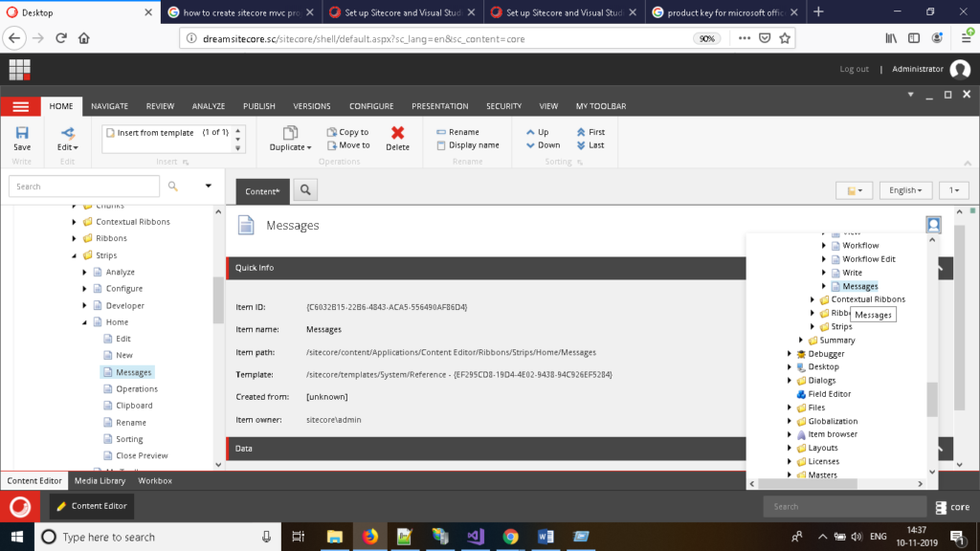Click in the tree Search field
The image size is (980, 551).
click(x=84, y=187)
